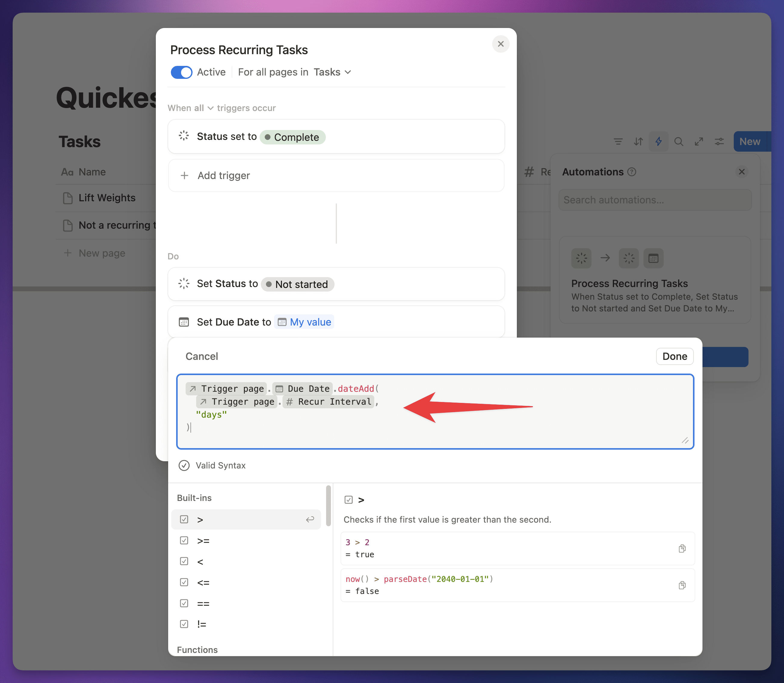
Task: Click the blue New button
Action: pyautogui.click(x=750, y=142)
